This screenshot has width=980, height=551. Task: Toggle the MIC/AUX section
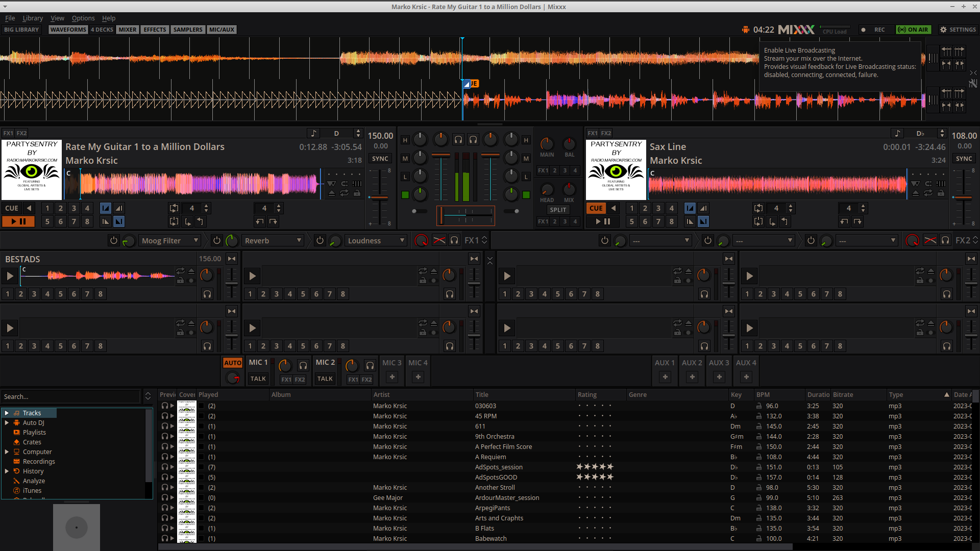click(222, 30)
